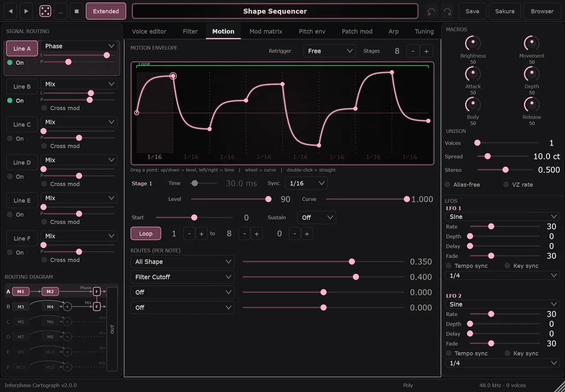Adjust the Stage Level slider
Image resolution: width=565 pixels, height=392 pixels.
[x=231, y=199]
